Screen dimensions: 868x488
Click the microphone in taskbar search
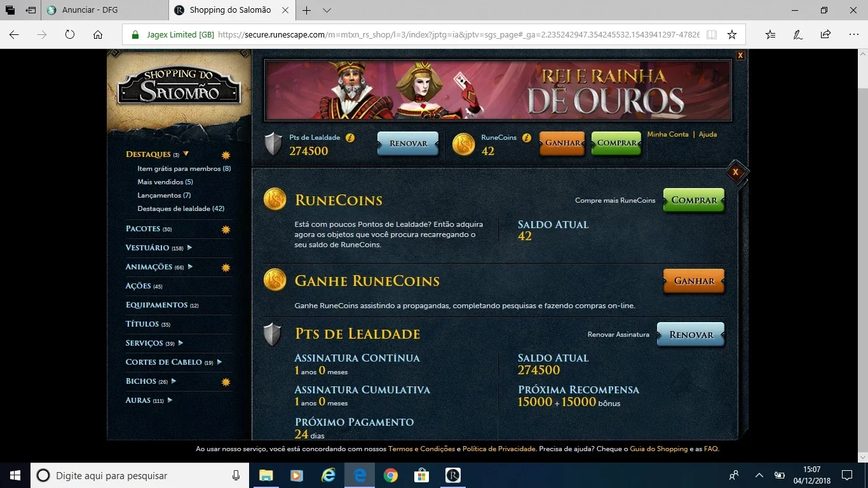point(236,475)
